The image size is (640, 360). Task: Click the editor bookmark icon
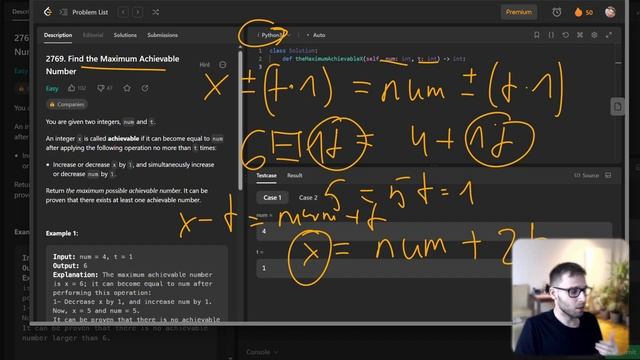tap(537, 35)
